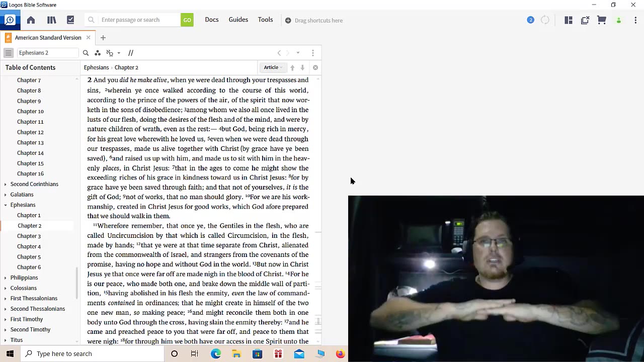Screen dimensions: 644x362
Task: Click the green GO button
Action: point(187,20)
